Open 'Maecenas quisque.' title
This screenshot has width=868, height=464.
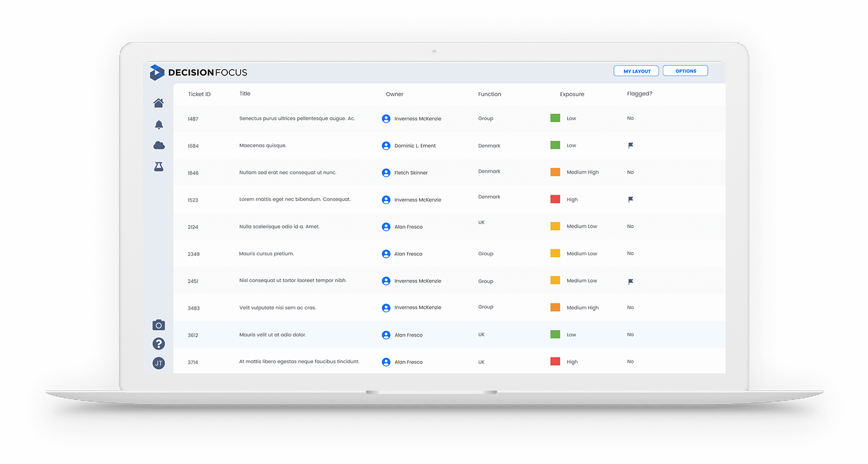[263, 145]
